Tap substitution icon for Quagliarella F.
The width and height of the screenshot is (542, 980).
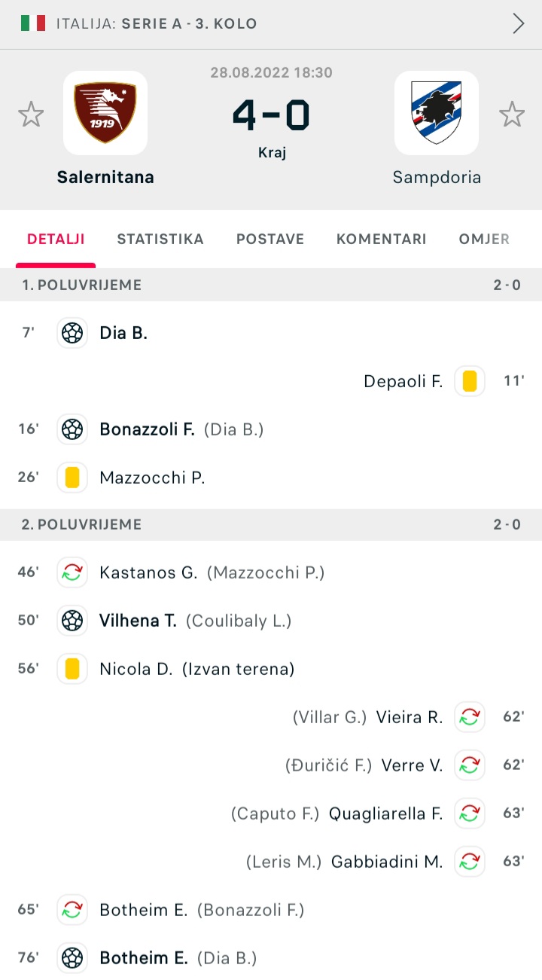pyautogui.click(x=470, y=814)
